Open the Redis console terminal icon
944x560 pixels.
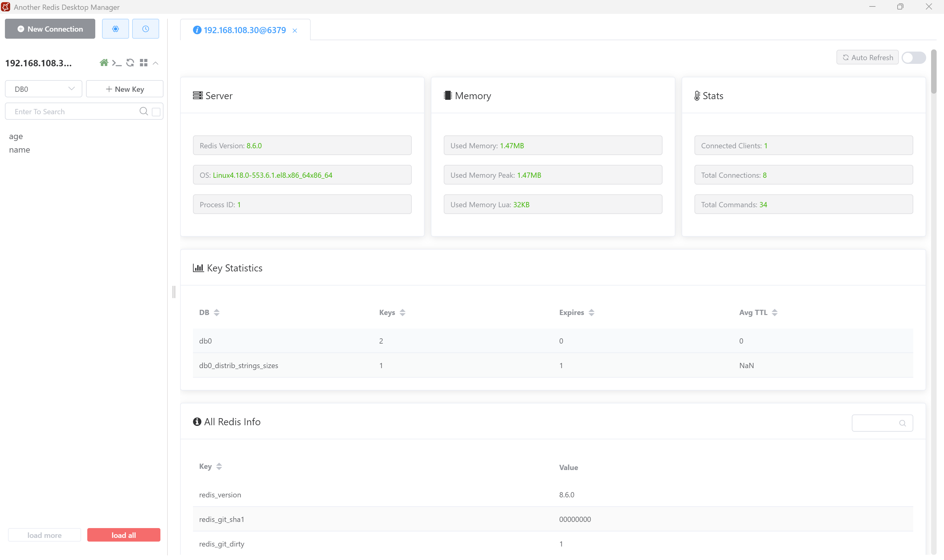(x=117, y=63)
